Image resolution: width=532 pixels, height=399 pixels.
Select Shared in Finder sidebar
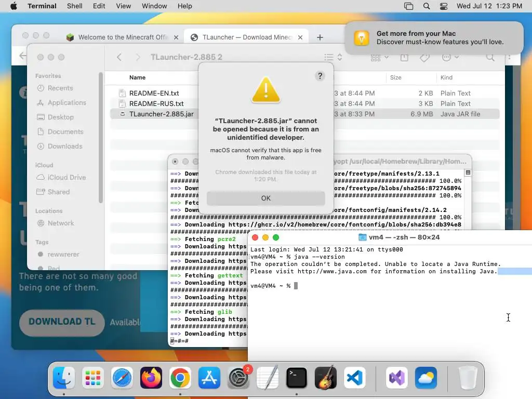58,192
